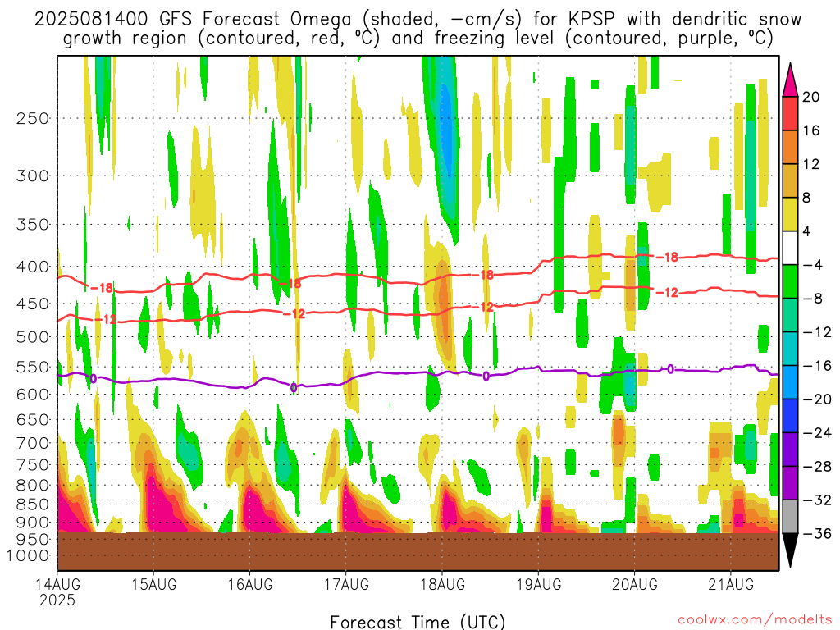
Task: Select the 600 pressure level label
Action: [x=33, y=395]
